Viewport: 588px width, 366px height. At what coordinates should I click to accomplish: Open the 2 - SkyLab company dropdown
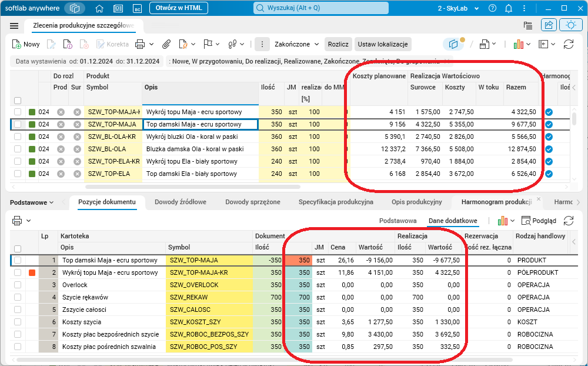pos(458,8)
